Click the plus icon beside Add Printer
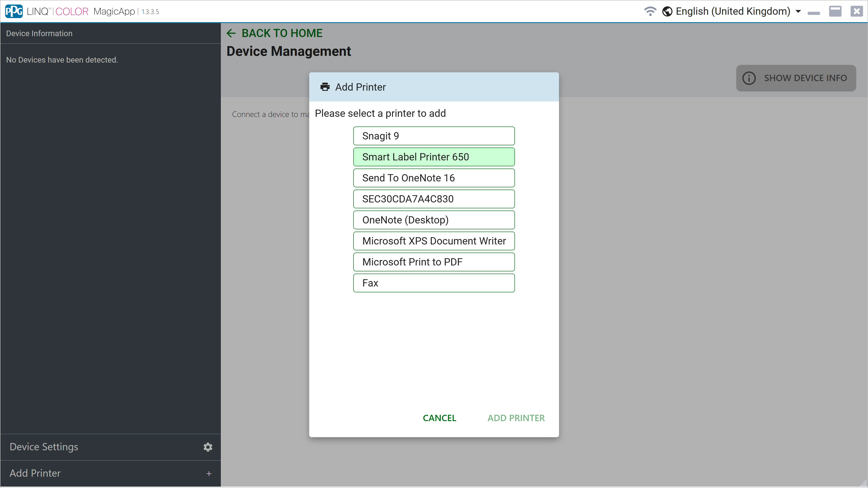The width and height of the screenshot is (868, 488). pos(209,474)
